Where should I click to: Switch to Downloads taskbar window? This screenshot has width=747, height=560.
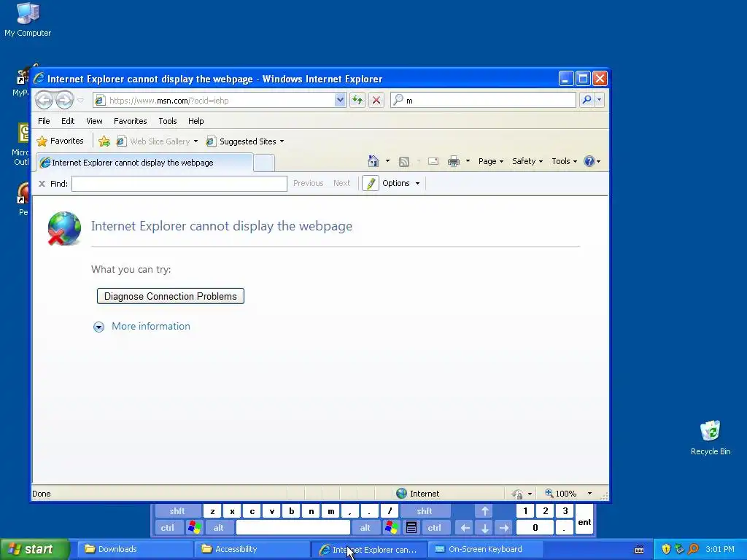133,549
